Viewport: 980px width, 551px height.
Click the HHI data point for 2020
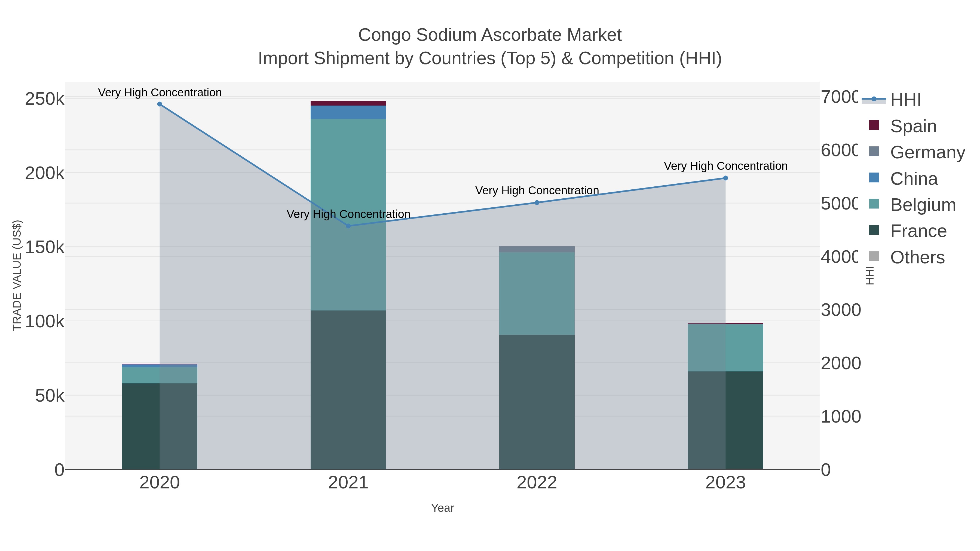160,104
